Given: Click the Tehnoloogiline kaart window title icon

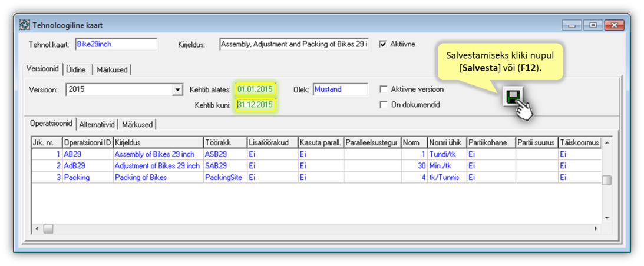Looking at the screenshot, I should (x=25, y=26).
